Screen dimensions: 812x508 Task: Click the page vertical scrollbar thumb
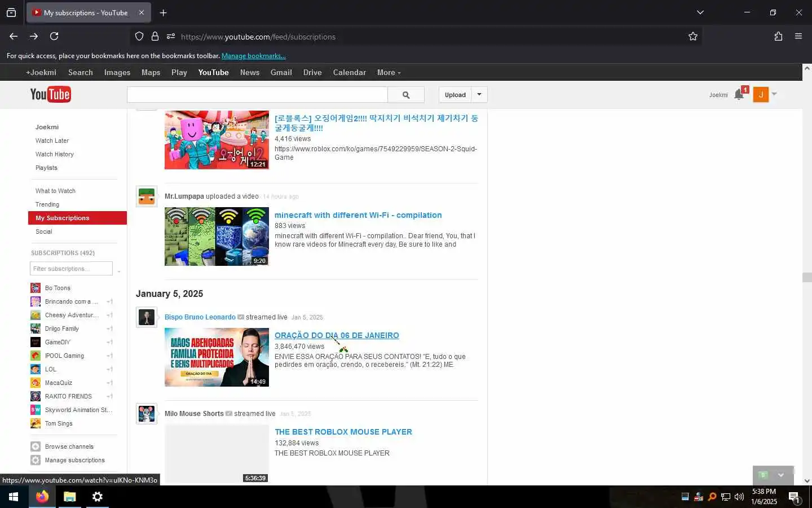807,277
